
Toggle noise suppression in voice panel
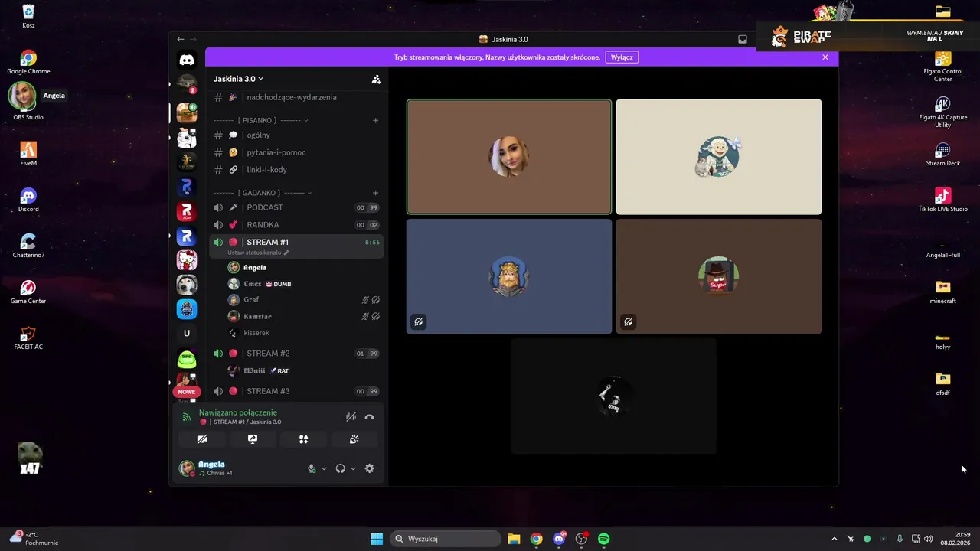pyautogui.click(x=351, y=417)
